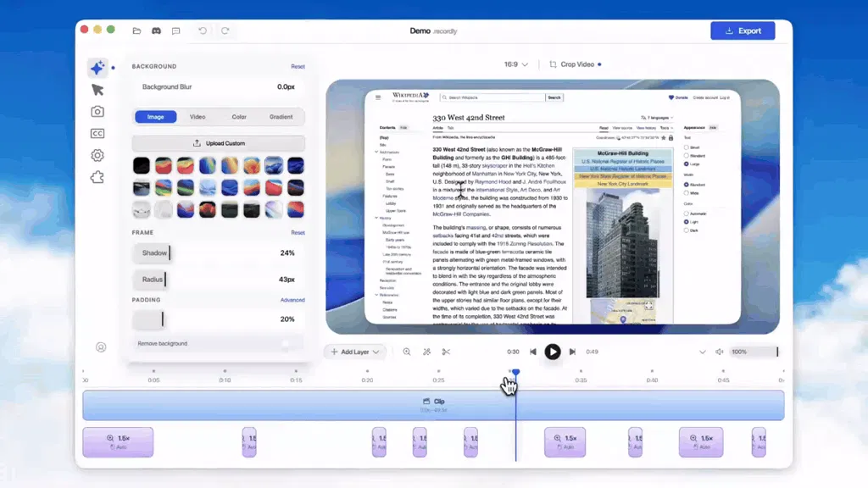Image resolution: width=868 pixels, height=488 pixels.
Task: Select the cursor settings arrow icon
Action: pyautogui.click(x=97, y=90)
